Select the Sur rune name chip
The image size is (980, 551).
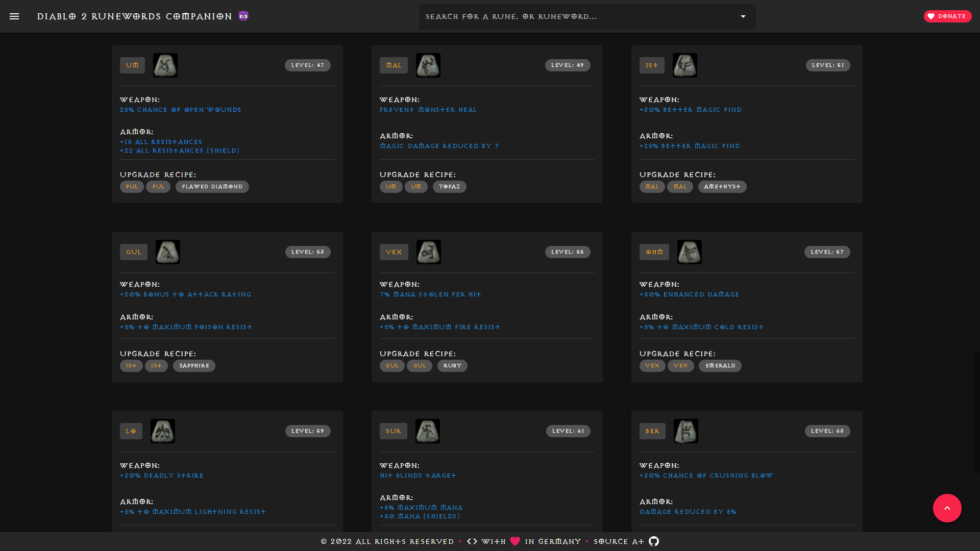(394, 431)
